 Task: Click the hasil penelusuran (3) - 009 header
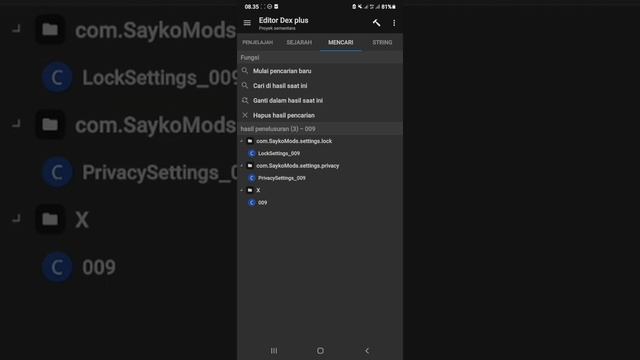tap(320, 129)
